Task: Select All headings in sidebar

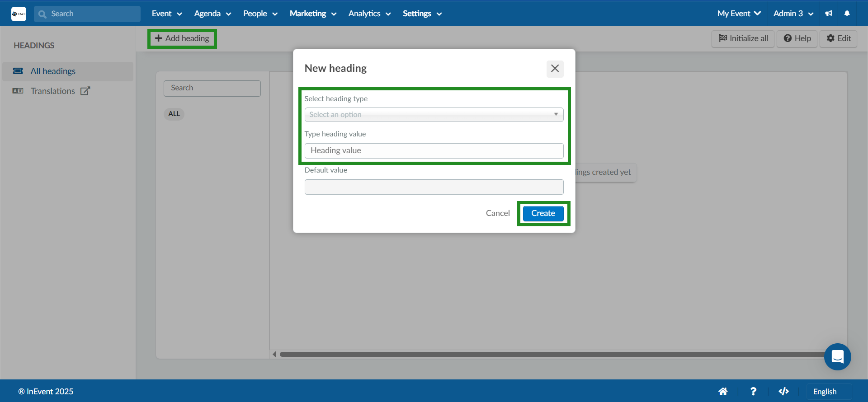Action: pyautogui.click(x=68, y=71)
